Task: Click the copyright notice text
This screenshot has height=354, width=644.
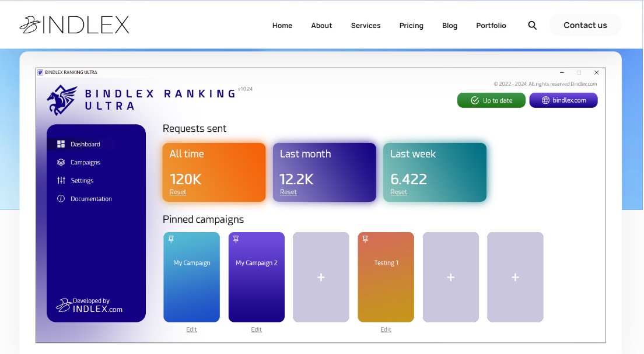Action: point(545,84)
